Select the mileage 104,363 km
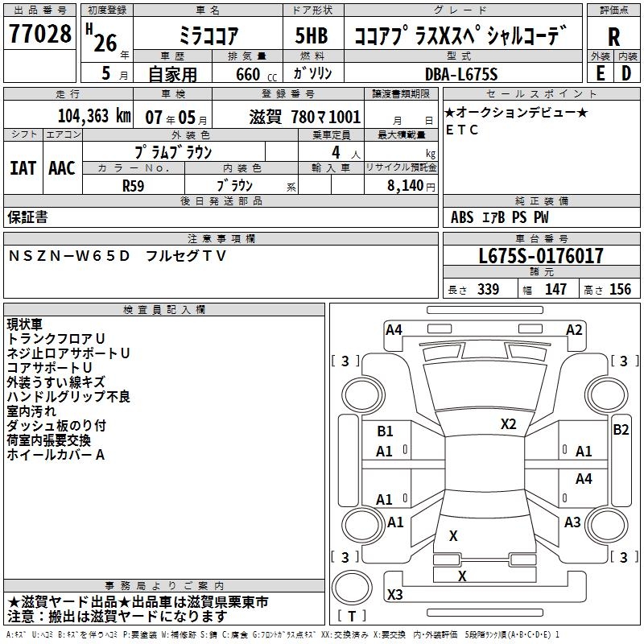Viewport: 644px width, 644px height. (94, 116)
